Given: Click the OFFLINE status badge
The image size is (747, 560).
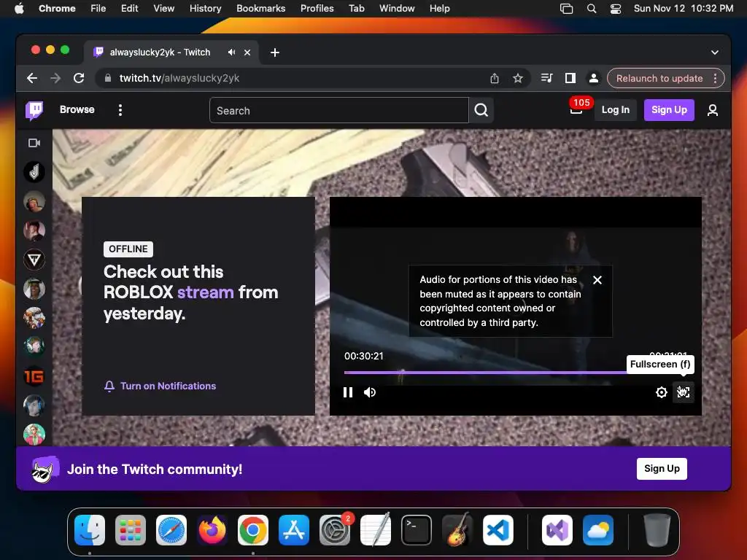Looking at the screenshot, I should point(128,249).
